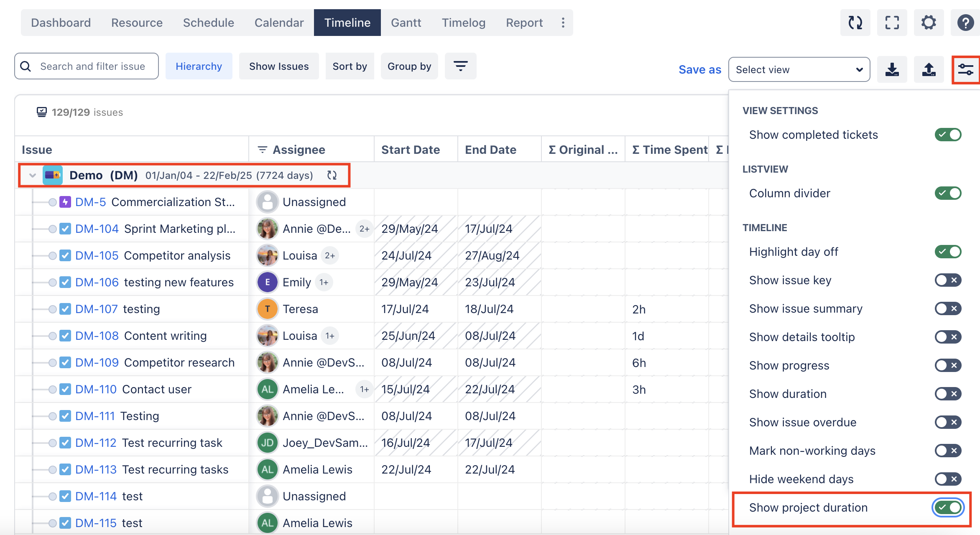Collapse the Demo (DM) project row
Image resolution: width=980 pixels, height=535 pixels.
coord(33,175)
